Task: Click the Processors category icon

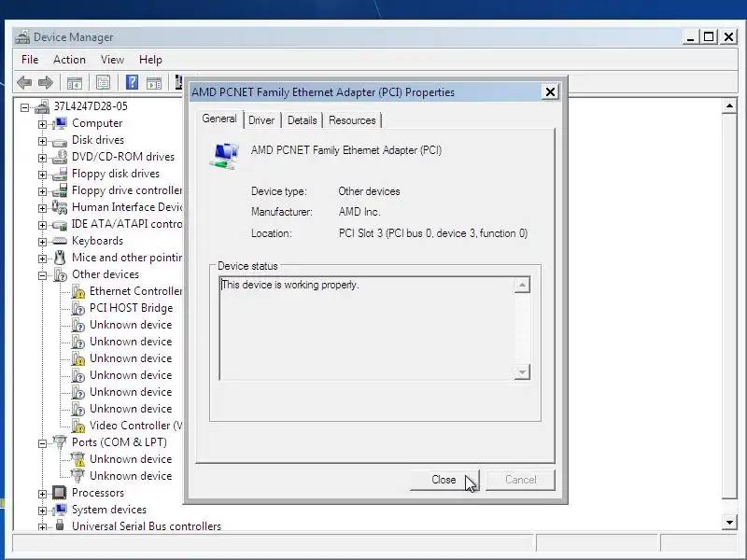Action: click(60, 493)
